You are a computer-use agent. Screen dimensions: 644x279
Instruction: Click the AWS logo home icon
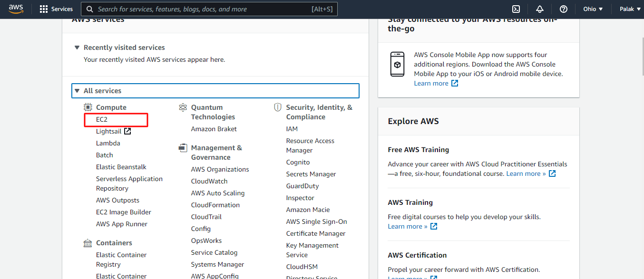(16, 9)
